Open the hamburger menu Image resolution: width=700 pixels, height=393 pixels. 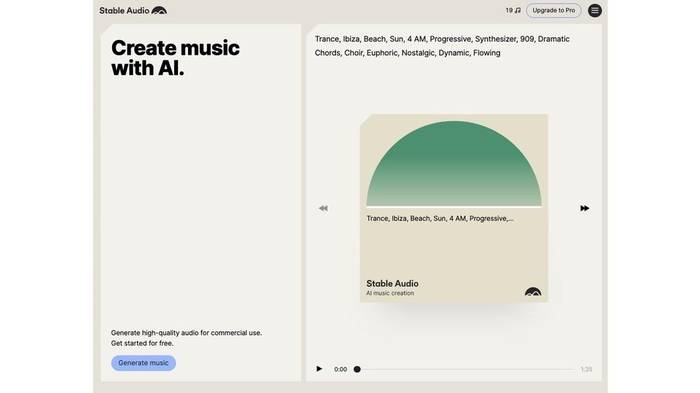[595, 10]
